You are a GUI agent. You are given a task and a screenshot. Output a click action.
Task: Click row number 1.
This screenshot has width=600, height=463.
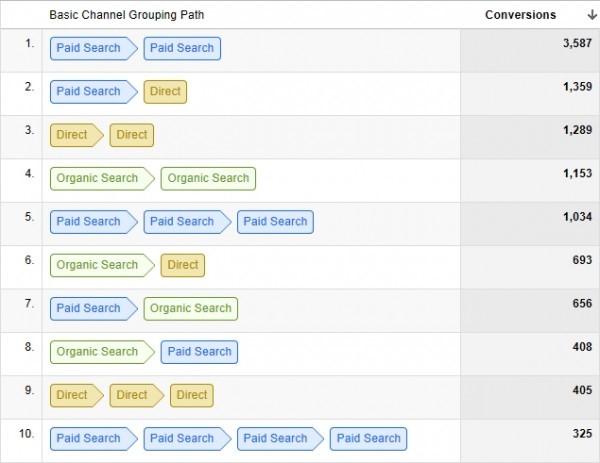(x=29, y=44)
